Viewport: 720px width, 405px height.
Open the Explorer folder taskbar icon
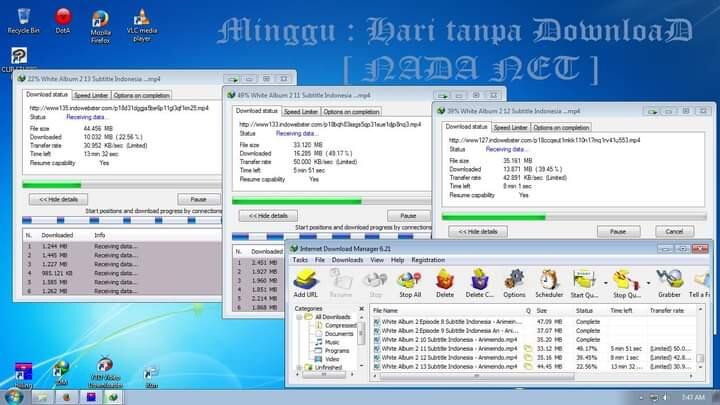[42, 397]
